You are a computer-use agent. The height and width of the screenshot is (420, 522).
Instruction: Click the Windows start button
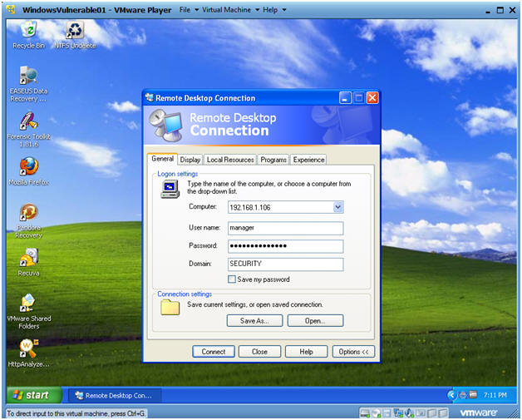pyautogui.click(x=34, y=395)
